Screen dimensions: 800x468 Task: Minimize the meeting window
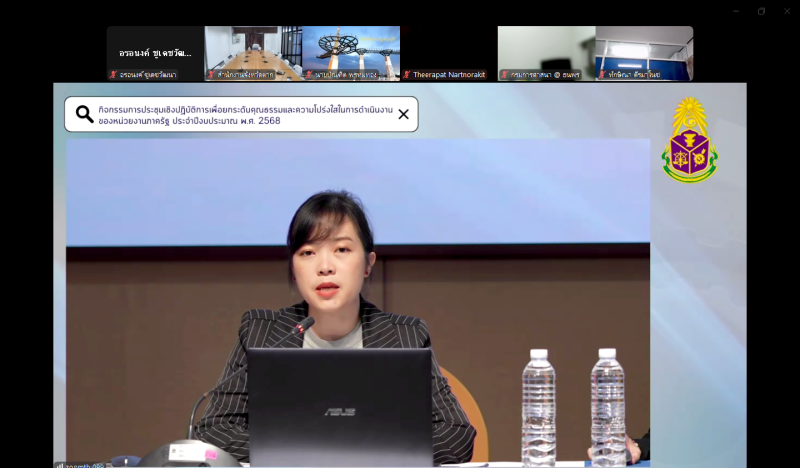736,11
